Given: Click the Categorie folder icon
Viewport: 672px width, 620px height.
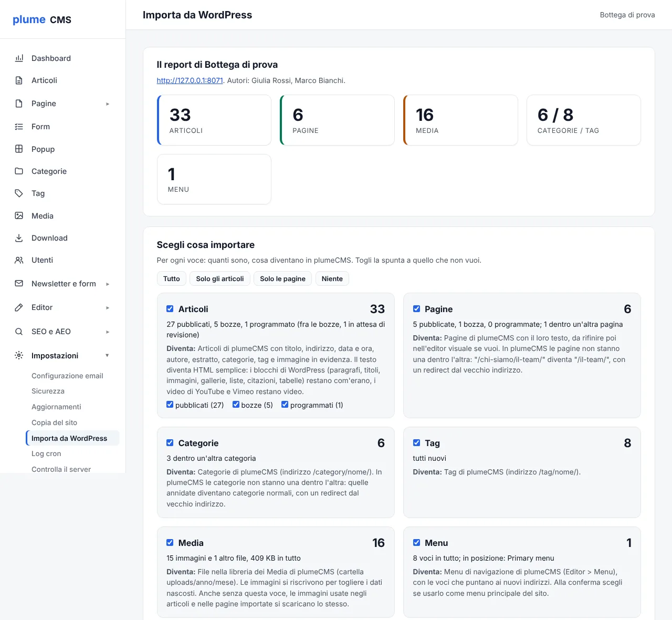Looking at the screenshot, I should [19, 171].
